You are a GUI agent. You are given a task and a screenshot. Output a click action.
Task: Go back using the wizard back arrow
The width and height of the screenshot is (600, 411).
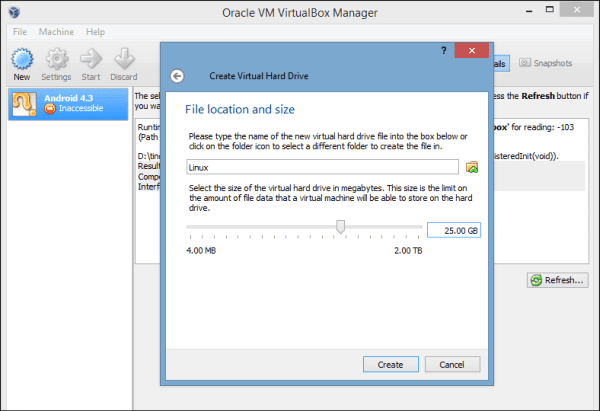[177, 76]
